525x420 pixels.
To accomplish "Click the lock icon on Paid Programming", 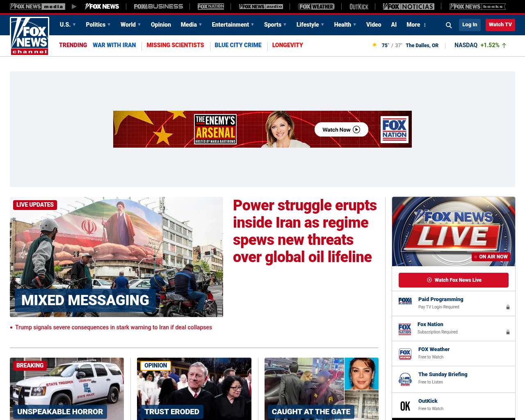I will click(x=508, y=307).
